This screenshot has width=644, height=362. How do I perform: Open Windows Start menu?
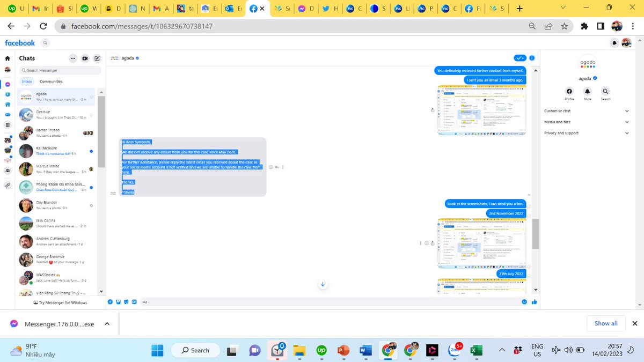[x=157, y=350]
